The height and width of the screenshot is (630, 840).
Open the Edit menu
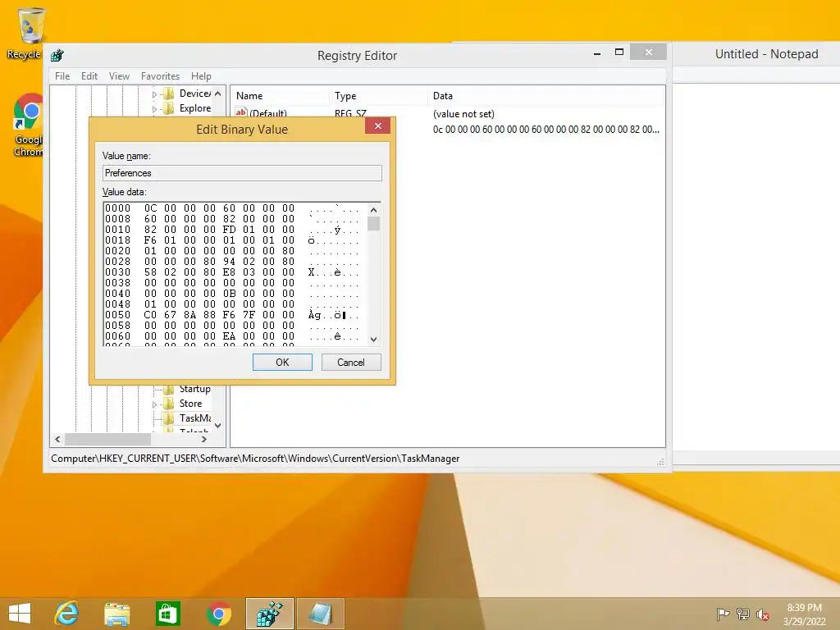[x=89, y=76]
